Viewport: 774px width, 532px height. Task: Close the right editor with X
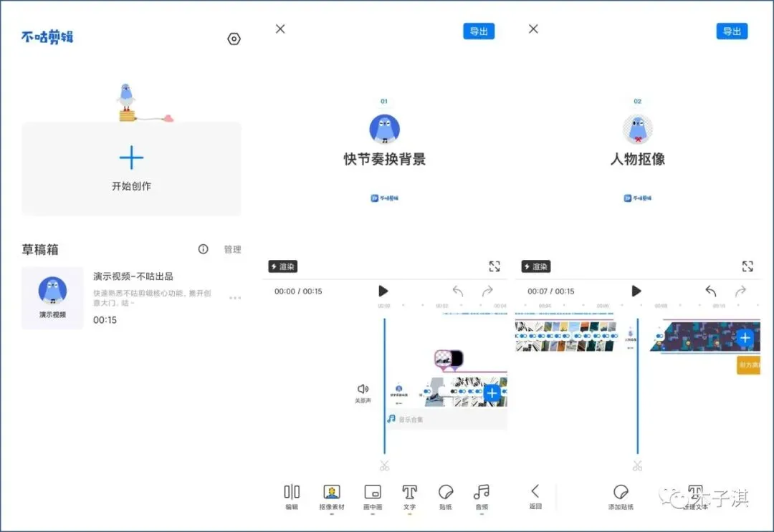tap(534, 29)
